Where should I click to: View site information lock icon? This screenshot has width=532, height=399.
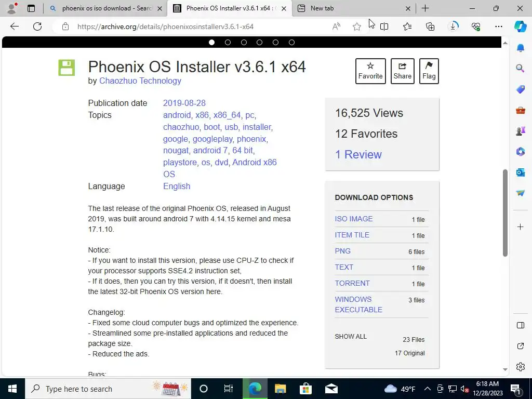[65, 26]
